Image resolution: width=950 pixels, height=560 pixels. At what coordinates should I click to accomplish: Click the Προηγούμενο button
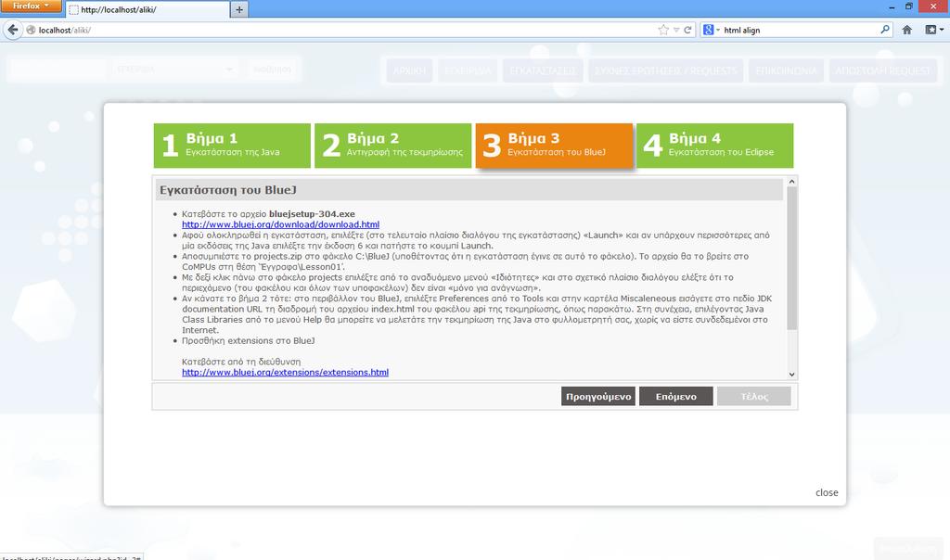point(598,397)
